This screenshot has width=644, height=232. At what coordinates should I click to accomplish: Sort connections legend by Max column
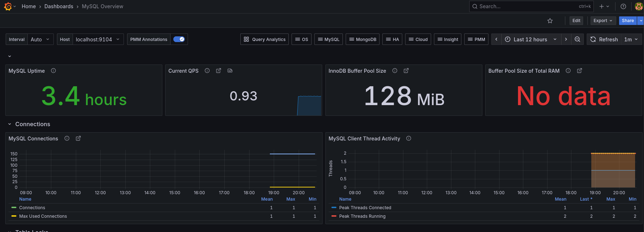[x=291, y=199]
